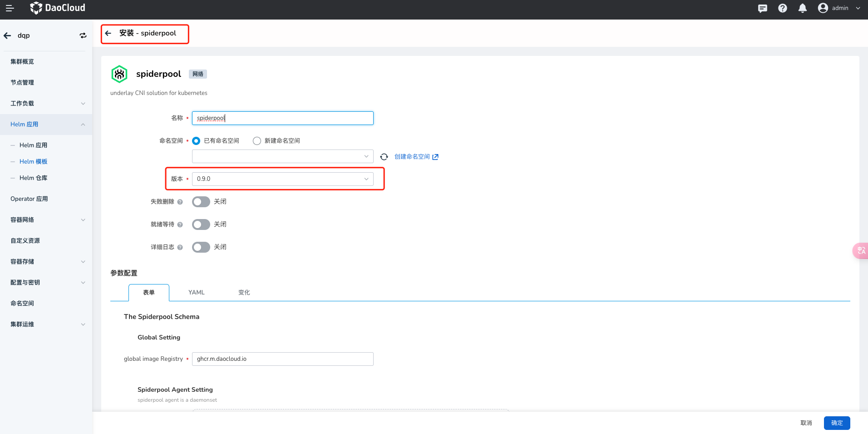The width and height of the screenshot is (868, 434).
Task: Click the cluster switch icon beside dqp
Action: pos(83,35)
